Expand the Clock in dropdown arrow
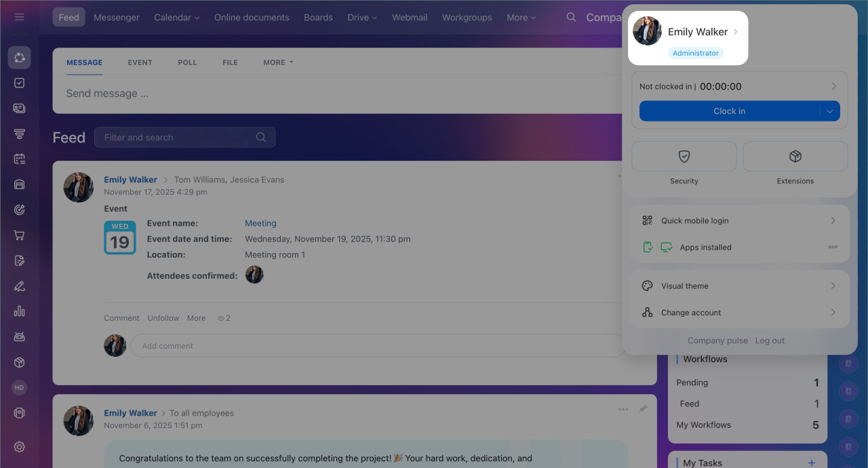This screenshot has width=868, height=468. (830, 111)
